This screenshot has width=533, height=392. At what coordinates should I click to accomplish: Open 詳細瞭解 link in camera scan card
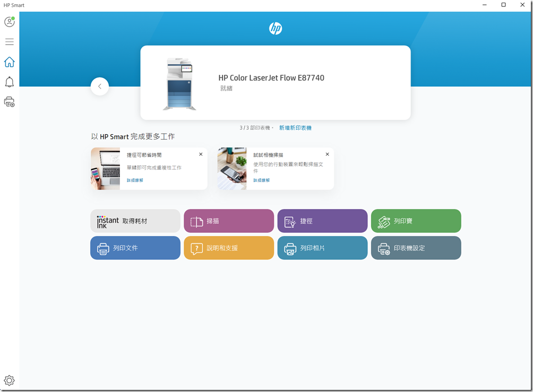[261, 180]
